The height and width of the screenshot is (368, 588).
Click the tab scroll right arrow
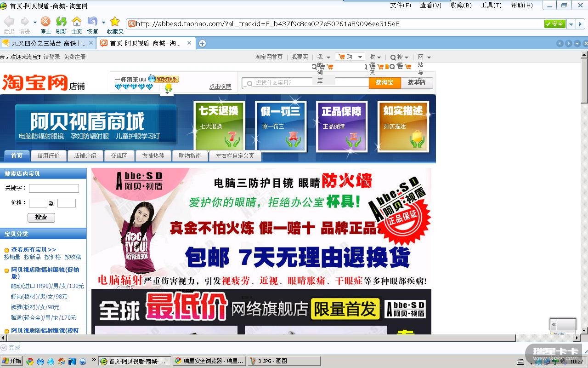click(569, 43)
